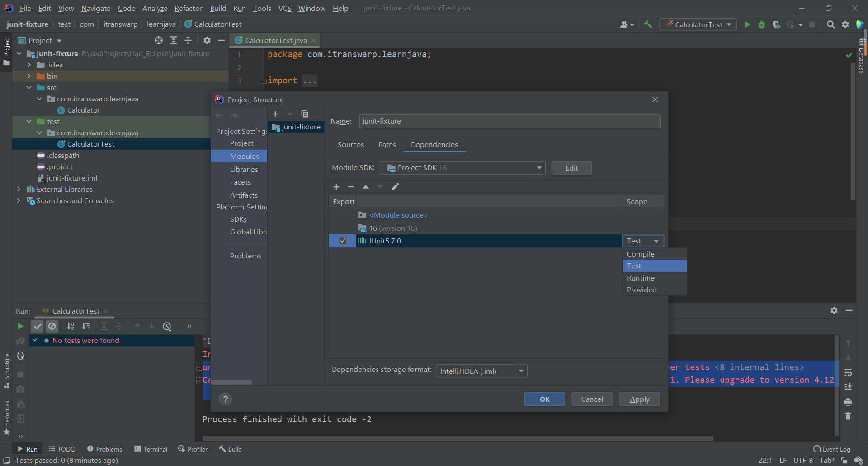868x466 pixels.
Task: Click the green Run button in the top toolbar
Action: tap(747, 24)
